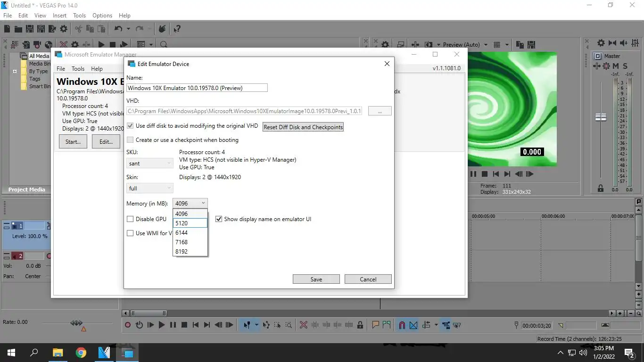
Task: Click the Edit... button in Emulator Manager
Action: point(106,141)
